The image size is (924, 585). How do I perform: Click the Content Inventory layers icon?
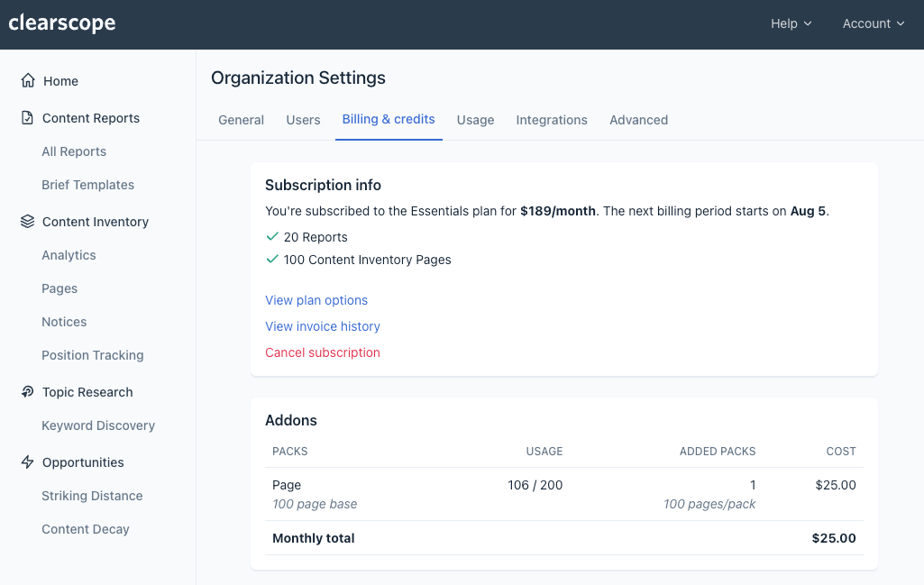[28, 222]
